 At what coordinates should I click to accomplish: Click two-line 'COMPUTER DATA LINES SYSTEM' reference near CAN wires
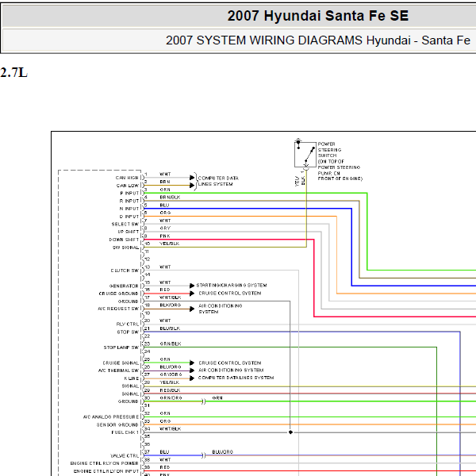[218, 182]
